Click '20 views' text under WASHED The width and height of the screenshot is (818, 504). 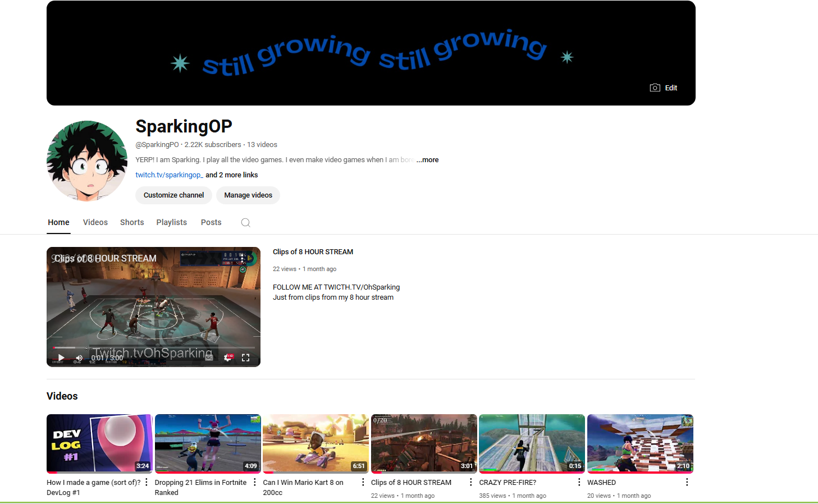click(x=599, y=496)
